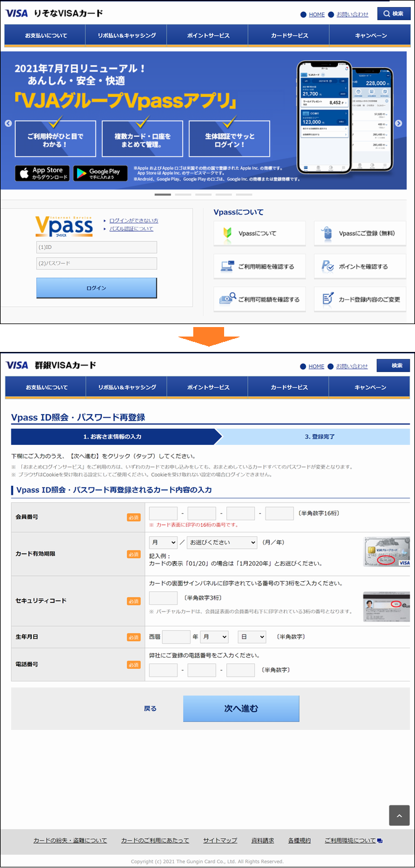Expand birth date day '日' dropdown
This screenshot has width=415, height=868.
pyautogui.click(x=251, y=637)
